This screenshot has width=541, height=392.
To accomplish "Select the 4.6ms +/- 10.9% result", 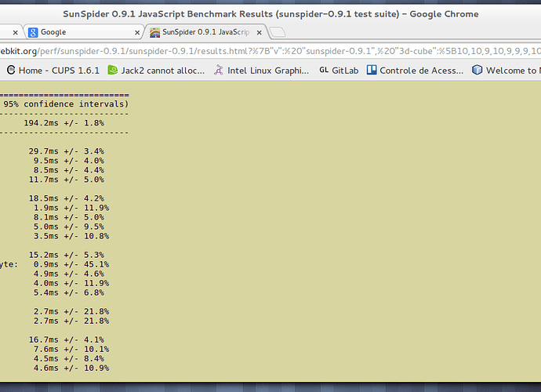I will (x=71, y=368).
